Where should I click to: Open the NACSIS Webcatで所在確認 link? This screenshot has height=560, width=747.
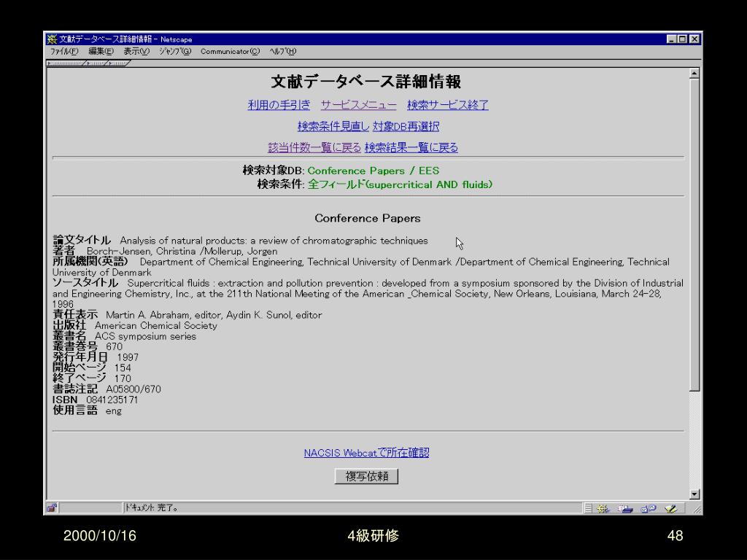(x=366, y=453)
